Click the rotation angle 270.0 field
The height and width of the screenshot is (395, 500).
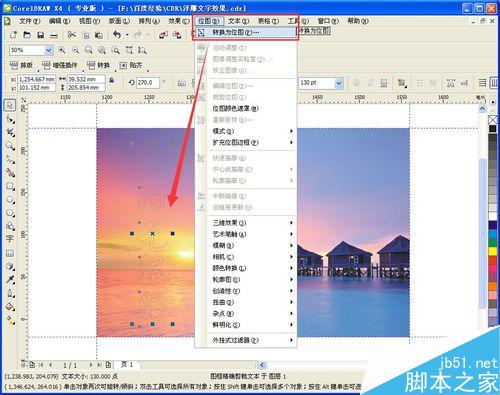147,82
